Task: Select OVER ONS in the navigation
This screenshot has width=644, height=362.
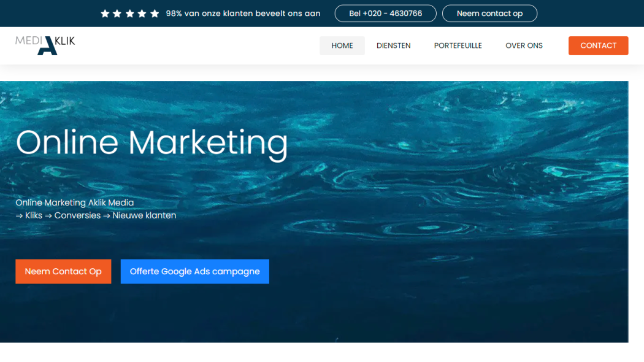Action: [x=524, y=45]
